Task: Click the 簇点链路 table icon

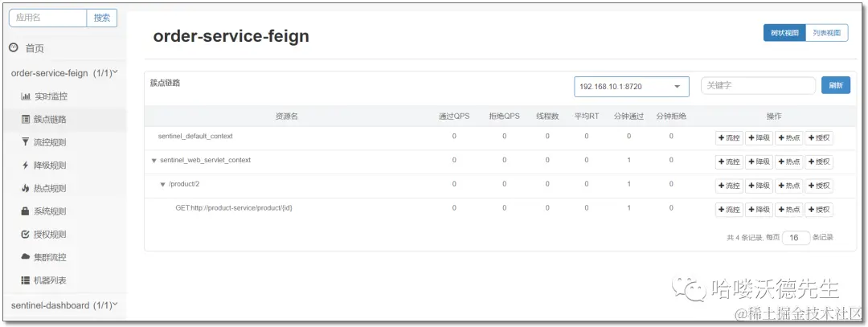Action: (26, 120)
